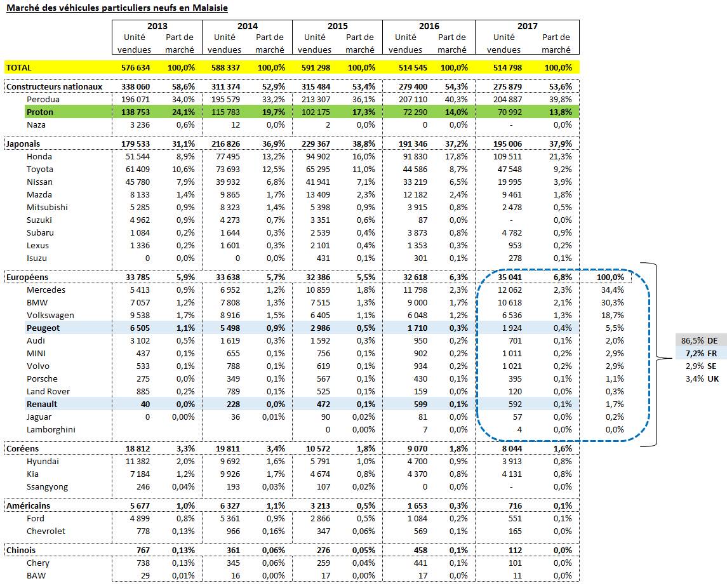Click the Naza row label

pos(36,124)
